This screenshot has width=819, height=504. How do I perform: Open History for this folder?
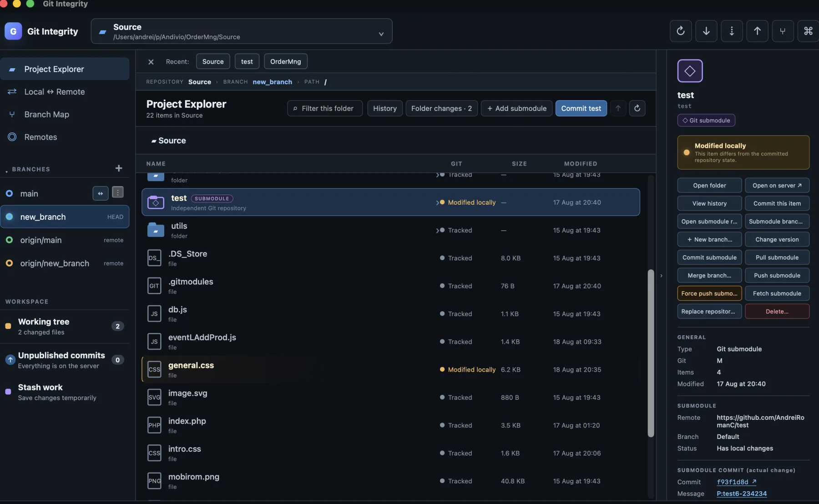coord(385,108)
